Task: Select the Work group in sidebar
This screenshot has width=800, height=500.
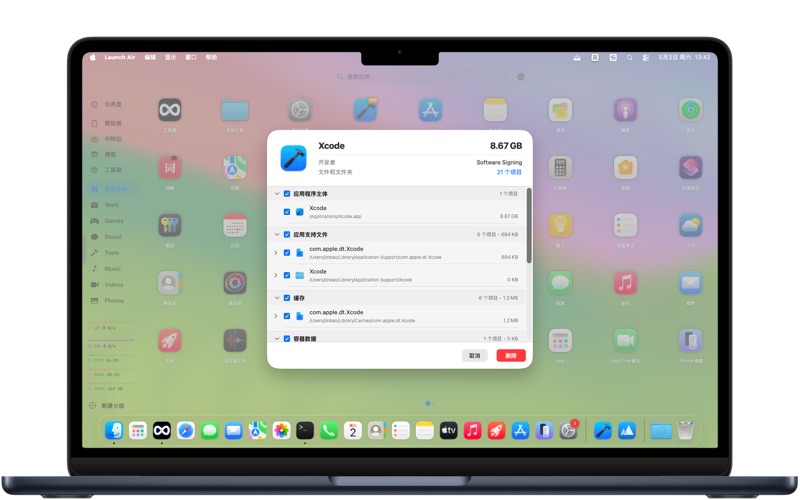Action: tap(105, 205)
